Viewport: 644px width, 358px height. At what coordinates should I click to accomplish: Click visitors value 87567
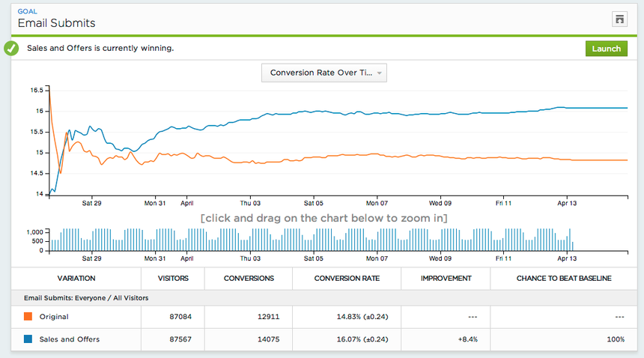180,339
